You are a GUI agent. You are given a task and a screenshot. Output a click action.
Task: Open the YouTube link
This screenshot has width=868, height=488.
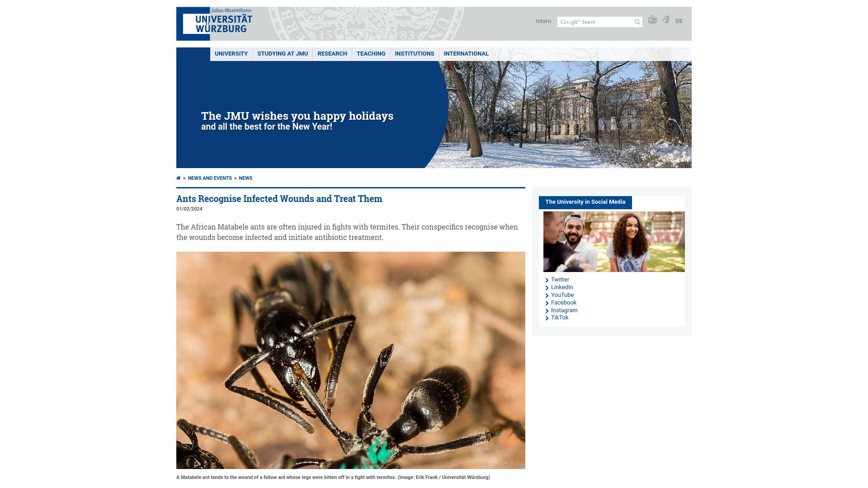[x=562, y=295]
